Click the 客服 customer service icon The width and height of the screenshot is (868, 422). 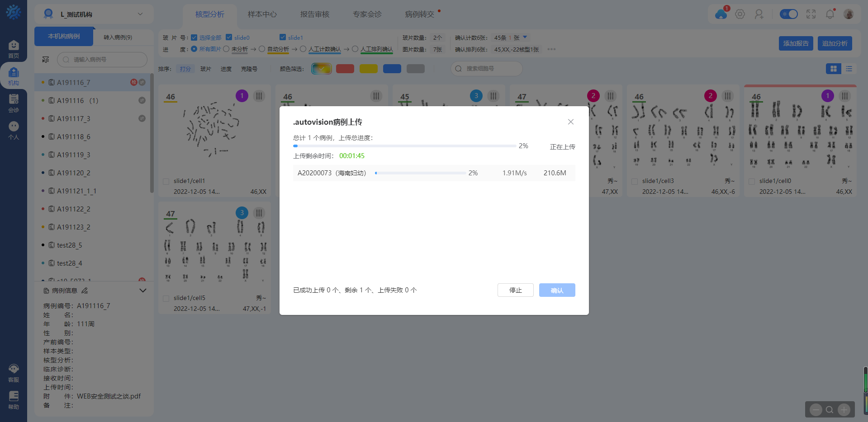[14, 373]
